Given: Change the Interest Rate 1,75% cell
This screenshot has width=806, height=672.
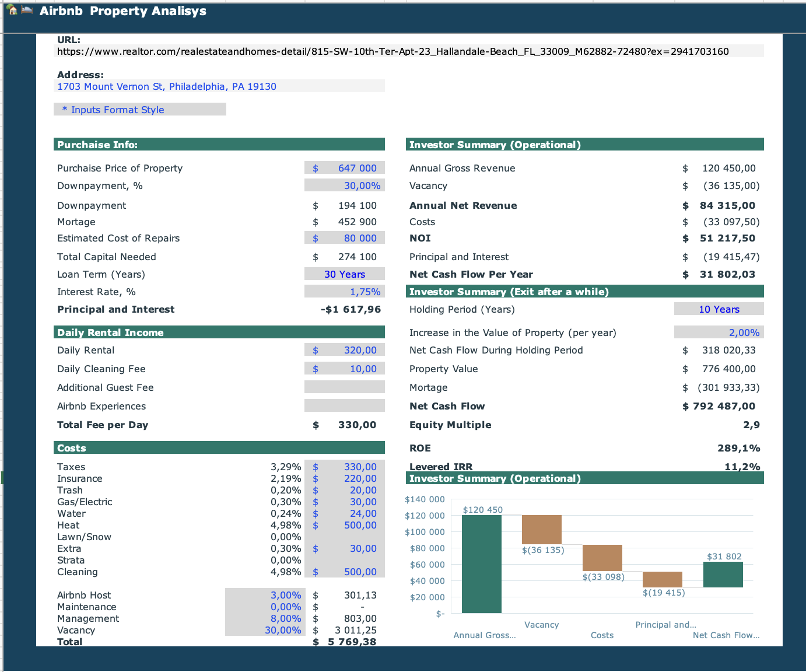Looking at the screenshot, I should (345, 292).
